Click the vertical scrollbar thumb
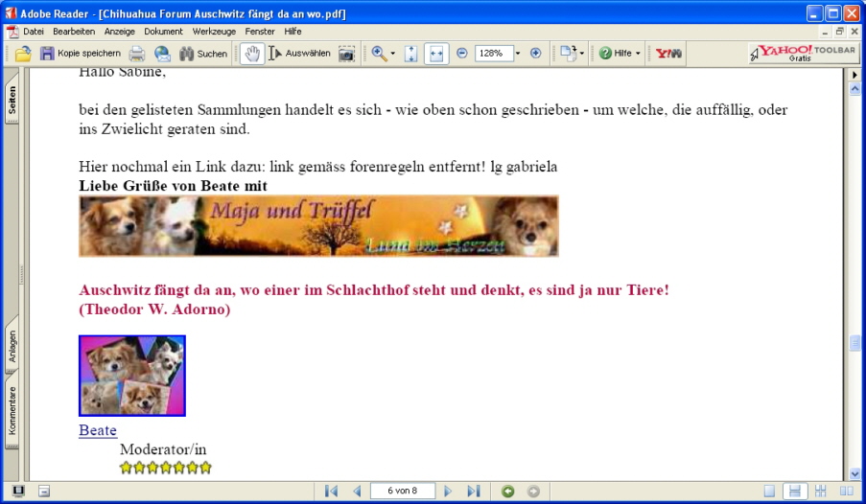Screen dimensions: 866x504 854,343
